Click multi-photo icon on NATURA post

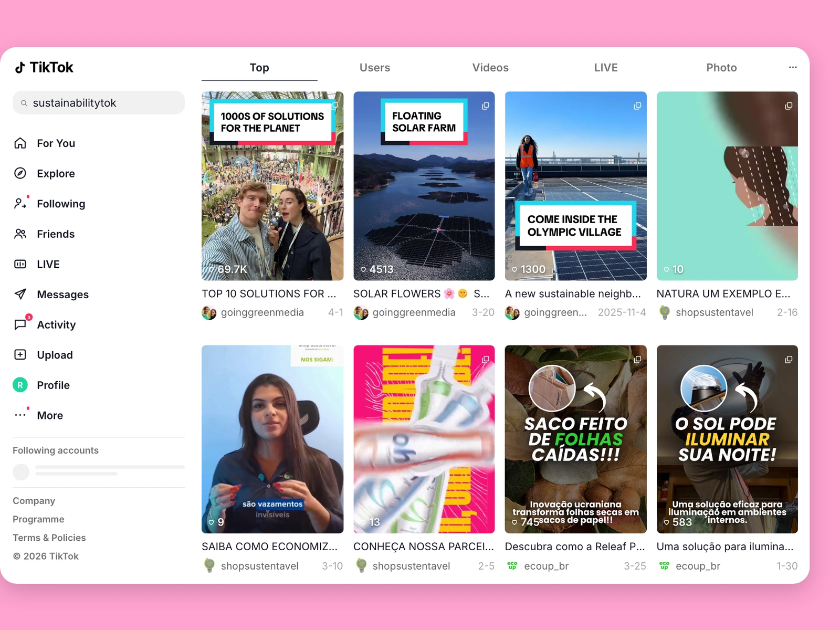[x=789, y=106]
